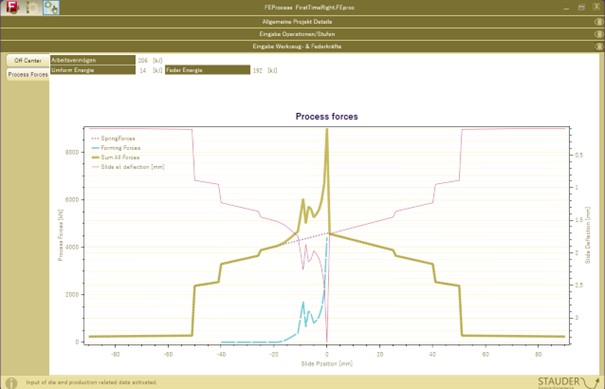Click the Forming Forces legend entry

pos(116,148)
